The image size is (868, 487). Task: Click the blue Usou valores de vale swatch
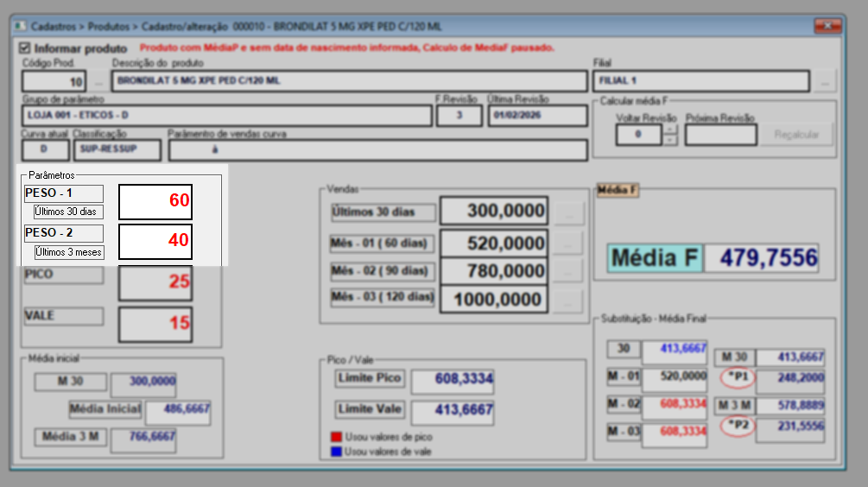coord(335,451)
